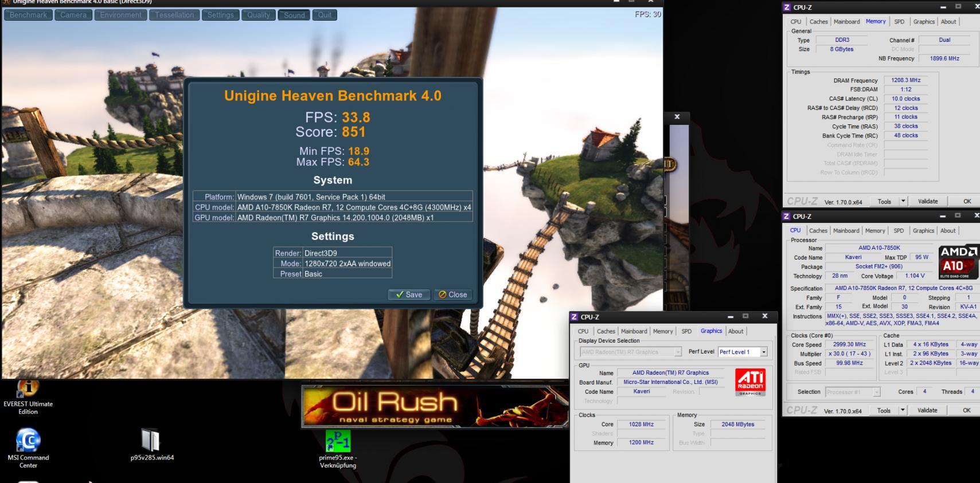Click the Score 851 result text
980x483 pixels.
pyautogui.click(x=330, y=132)
